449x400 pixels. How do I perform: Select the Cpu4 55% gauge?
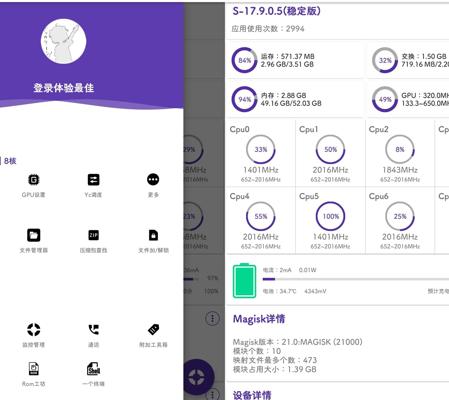pos(261,216)
